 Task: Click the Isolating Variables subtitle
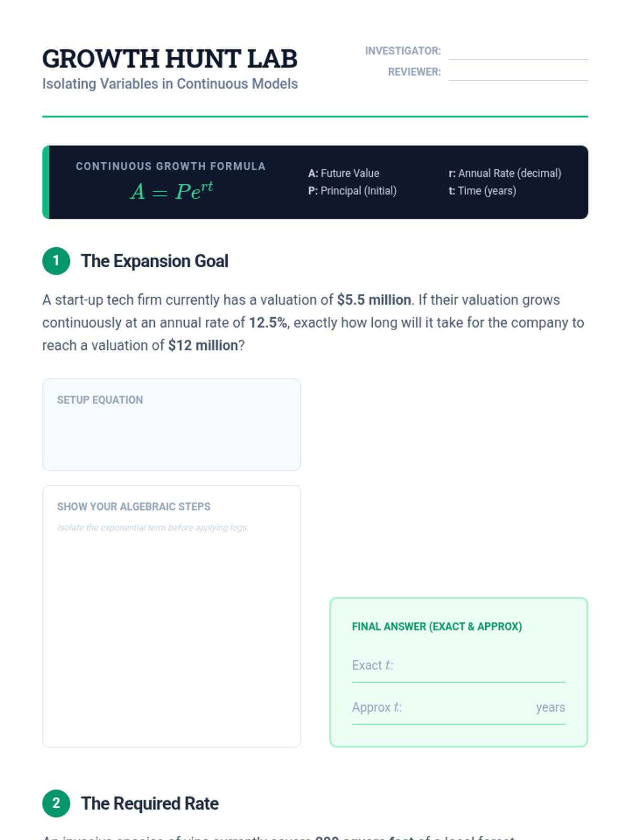pos(170,84)
